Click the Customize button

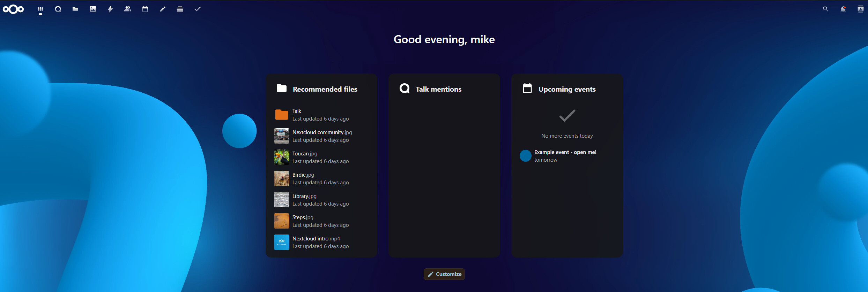point(444,274)
